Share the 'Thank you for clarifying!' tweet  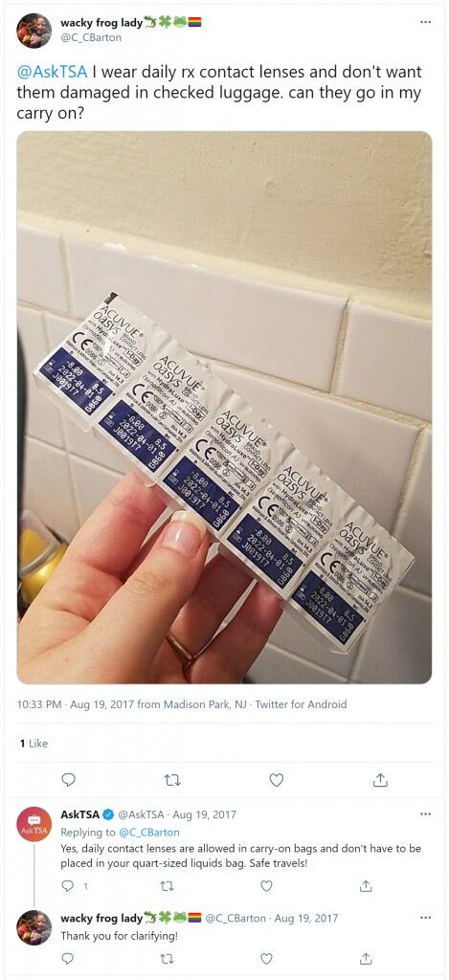point(367,958)
